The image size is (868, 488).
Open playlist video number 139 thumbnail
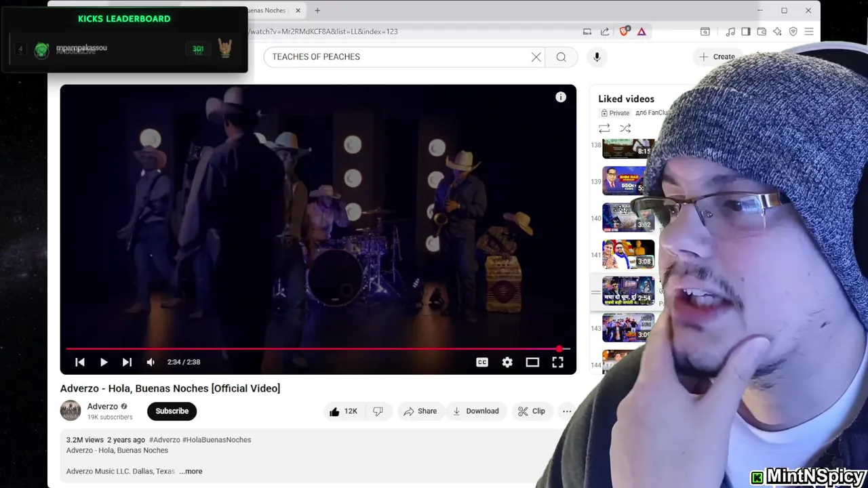click(x=625, y=180)
